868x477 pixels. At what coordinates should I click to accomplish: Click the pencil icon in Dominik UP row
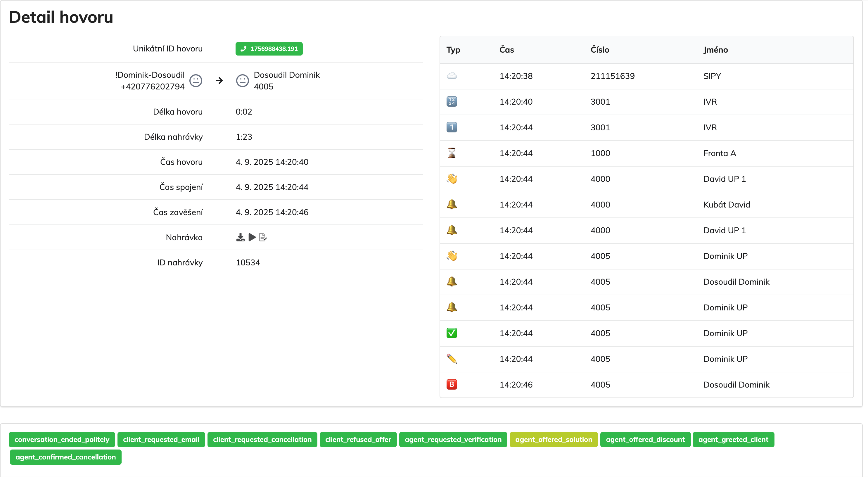click(x=452, y=359)
